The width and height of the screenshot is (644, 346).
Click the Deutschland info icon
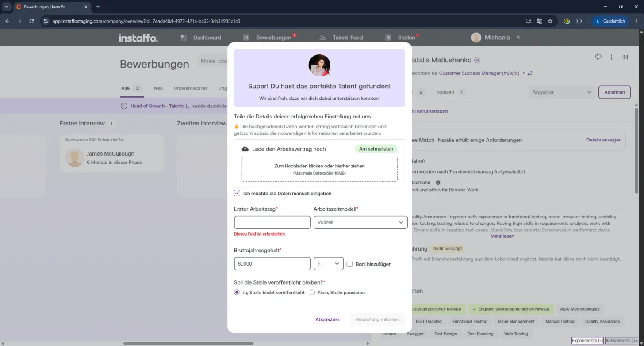[438, 182]
